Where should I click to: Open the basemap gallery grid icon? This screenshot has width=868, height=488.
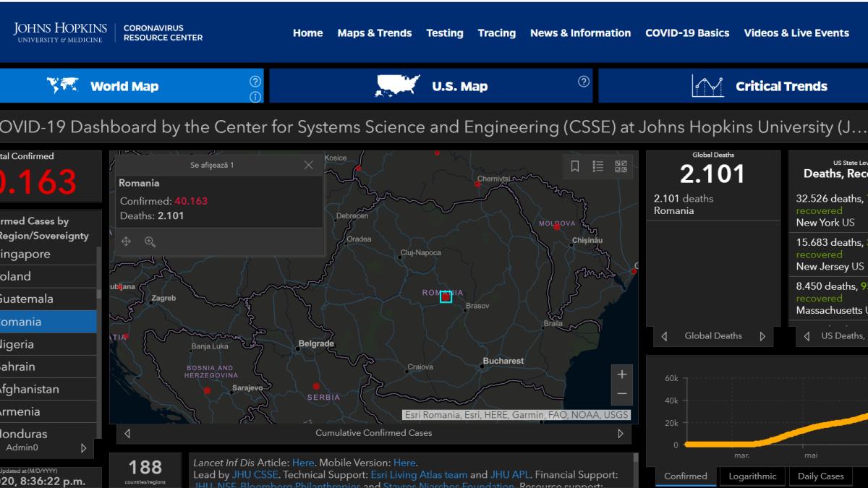pos(621,166)
